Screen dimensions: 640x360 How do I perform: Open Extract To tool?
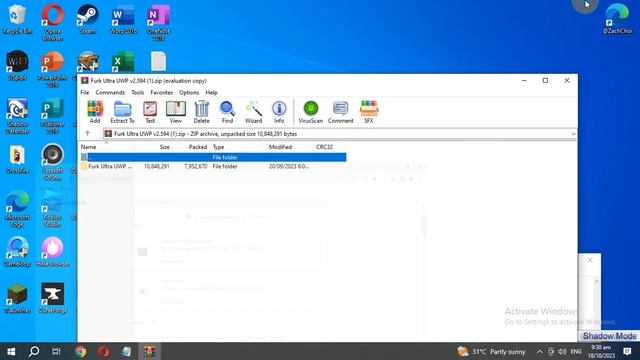click(122, 112)
